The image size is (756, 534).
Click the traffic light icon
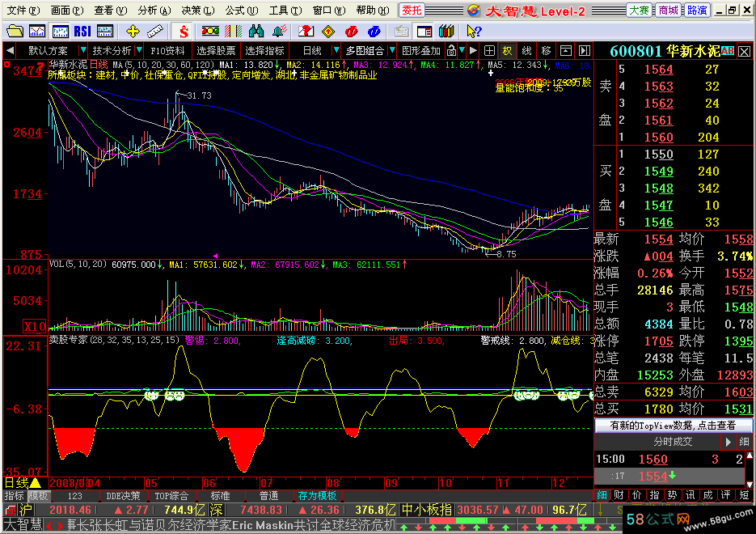point(211,32)
